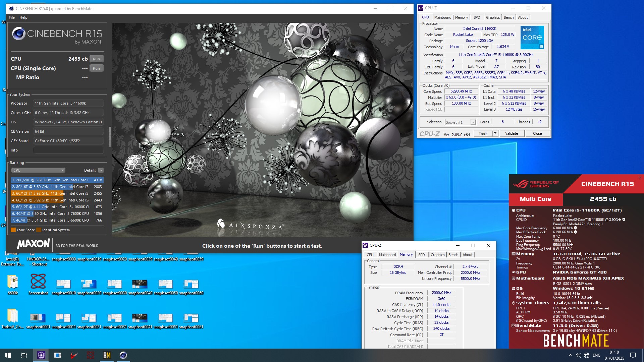Open the TurboV_Co... folder icon
The width and height of the screenshot is (644, 362).
pyautogui.click(x=13, y=318)
